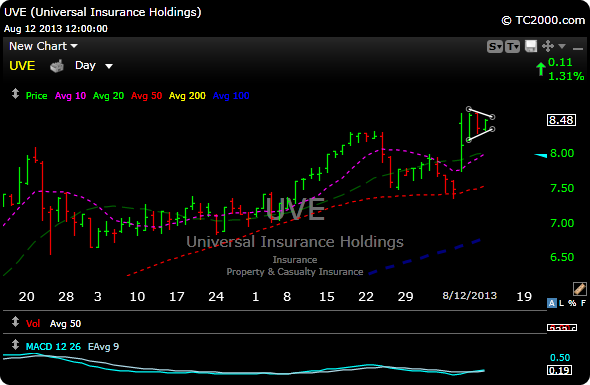Click the upper trendline end handle circle

(492, 117)
